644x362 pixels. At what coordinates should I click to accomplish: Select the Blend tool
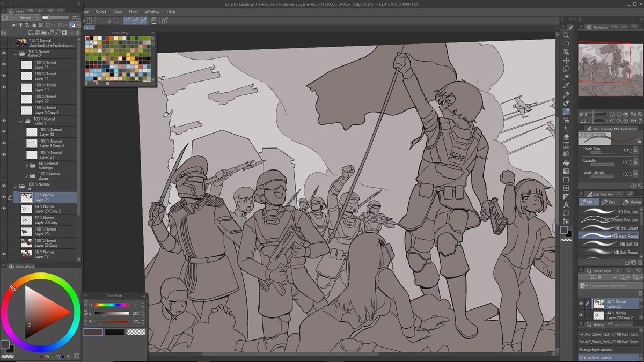tap(566, 153)
